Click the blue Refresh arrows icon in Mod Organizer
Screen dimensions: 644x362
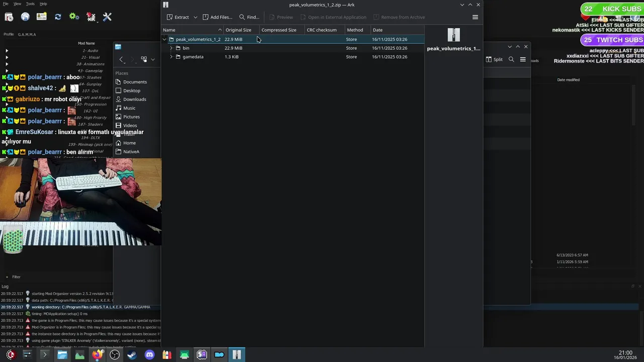tap(58, 17)
